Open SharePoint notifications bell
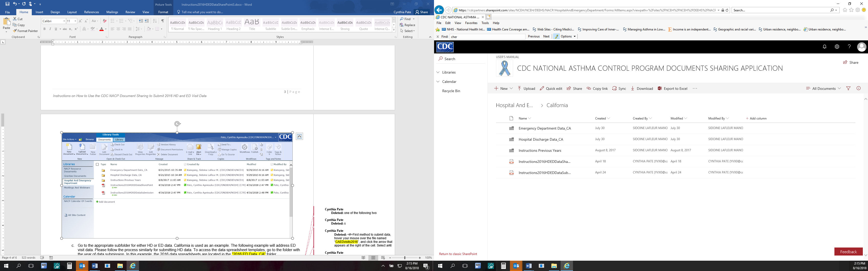The height and width of the screenshot is (271, 868). coord(825,47)
